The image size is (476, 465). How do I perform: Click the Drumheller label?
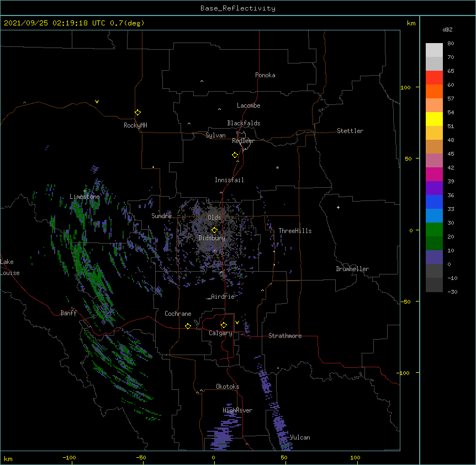click(x=352, y=269)
